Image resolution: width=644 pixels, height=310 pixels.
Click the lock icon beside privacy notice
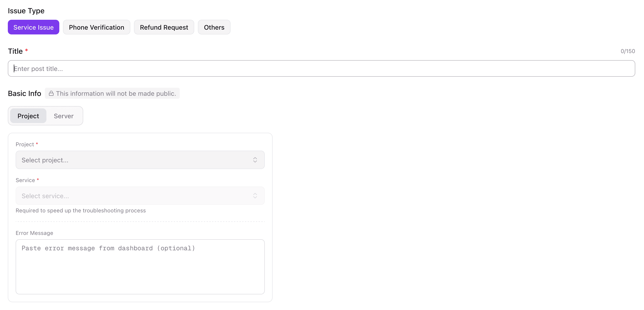point(51,93)
